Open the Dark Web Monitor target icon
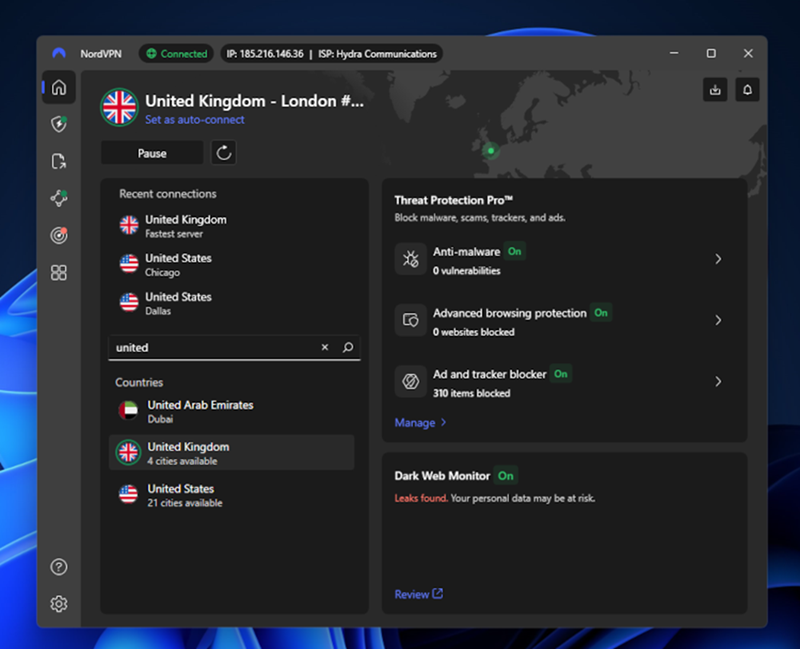Viewport: 800px width, 649px height. (x=59, y=235)
